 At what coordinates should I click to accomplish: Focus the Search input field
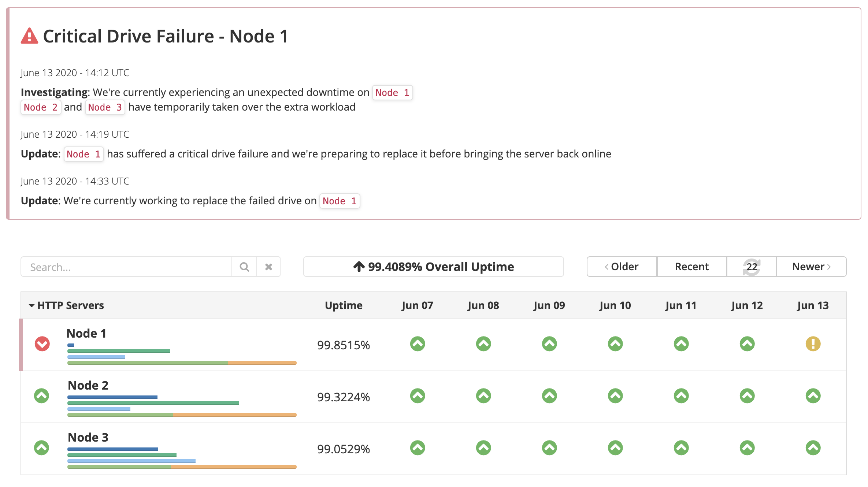click(126, 267)
